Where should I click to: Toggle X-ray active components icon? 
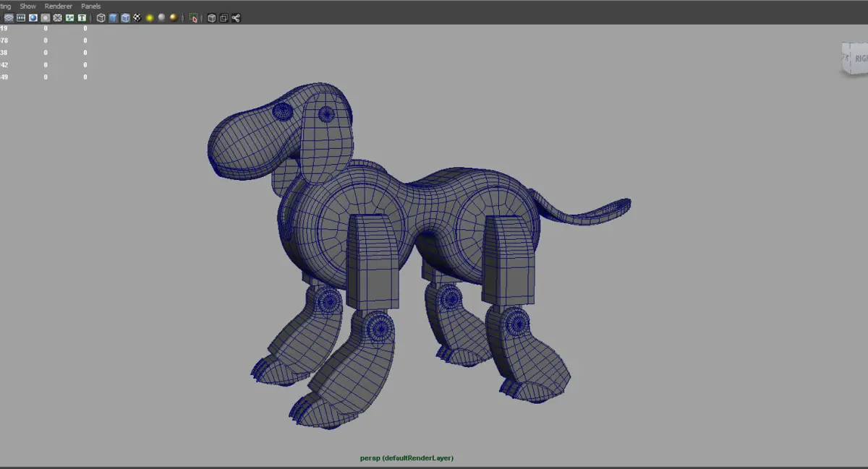coord(224,17)
